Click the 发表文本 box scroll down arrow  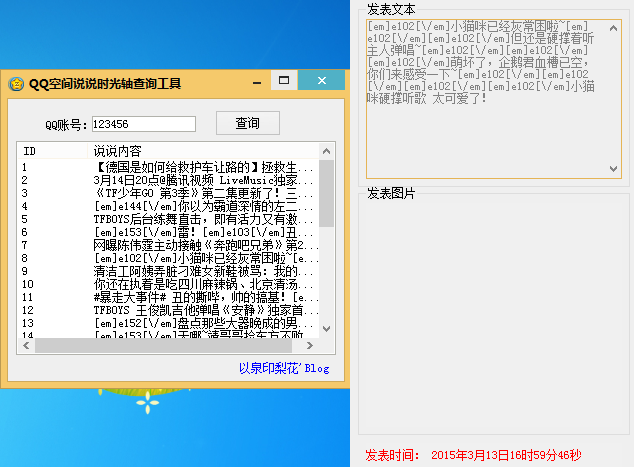(x=613, y=169)
